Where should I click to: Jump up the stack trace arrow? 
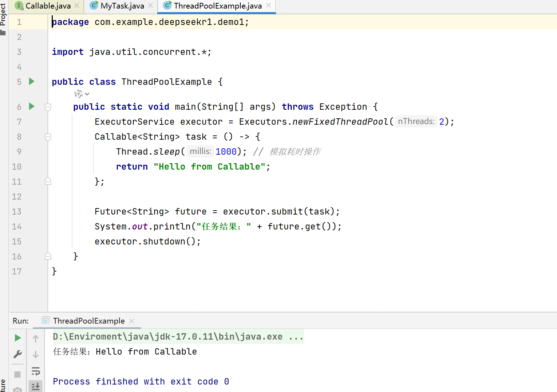point(36,338)
